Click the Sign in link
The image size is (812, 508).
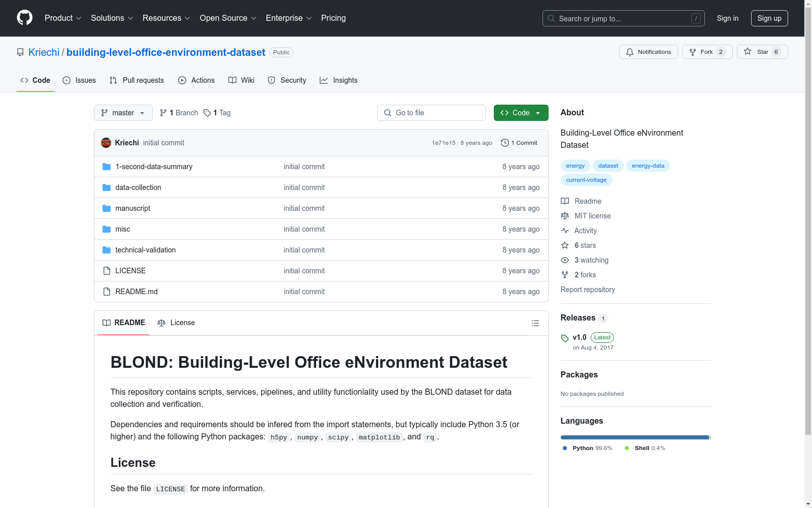728,18
